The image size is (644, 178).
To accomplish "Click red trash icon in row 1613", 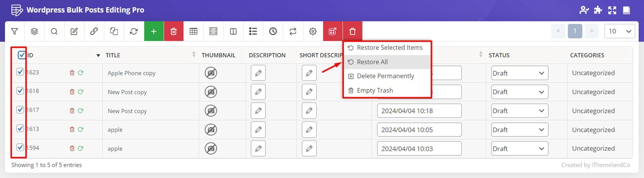I will (72, 130).
